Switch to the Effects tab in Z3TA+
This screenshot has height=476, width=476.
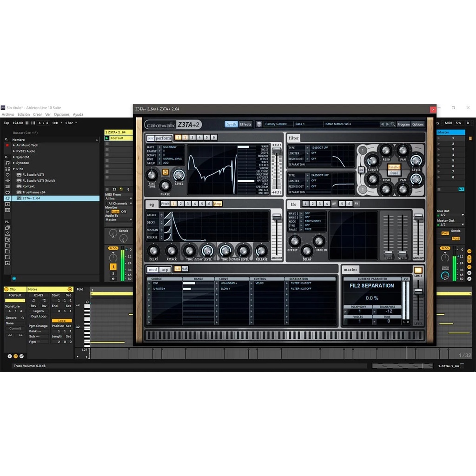click(x=245, y=124)
